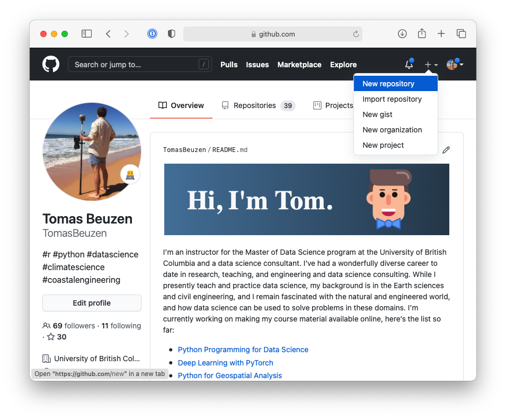
Task: Choose New gist
Action: coord(396,114)
